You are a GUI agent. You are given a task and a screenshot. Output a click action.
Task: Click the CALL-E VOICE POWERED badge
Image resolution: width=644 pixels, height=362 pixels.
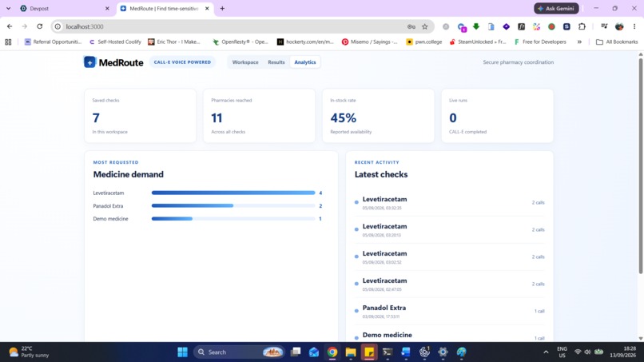pyautogui.click(x=182, y=62)
